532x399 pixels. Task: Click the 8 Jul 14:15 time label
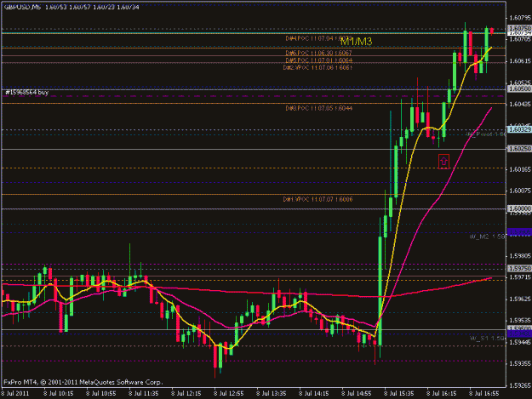pos(314,394)
